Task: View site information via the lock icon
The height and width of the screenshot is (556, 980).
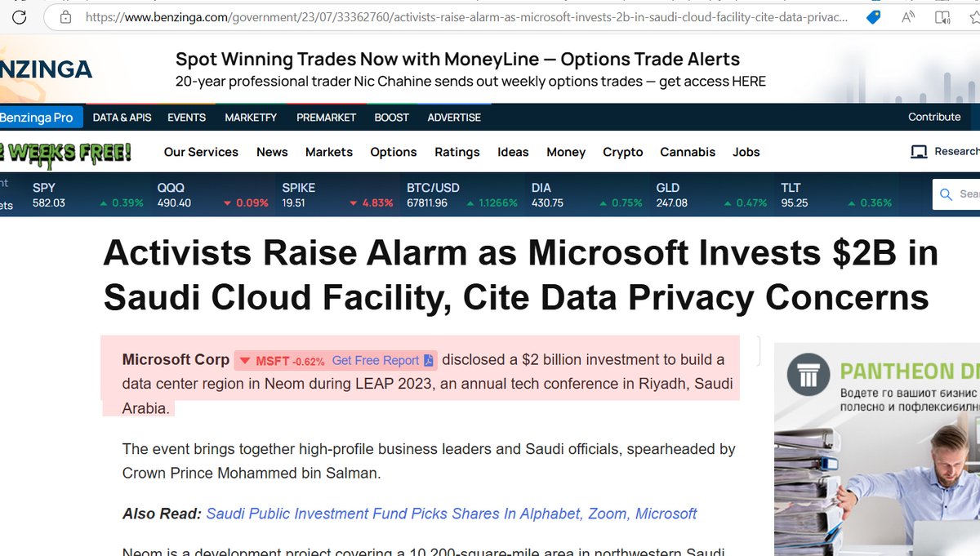Action: 67,17
